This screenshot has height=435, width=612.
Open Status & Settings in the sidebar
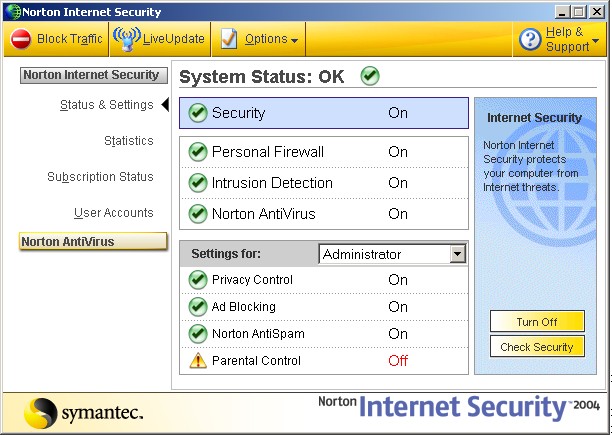[x=107, y=105]
